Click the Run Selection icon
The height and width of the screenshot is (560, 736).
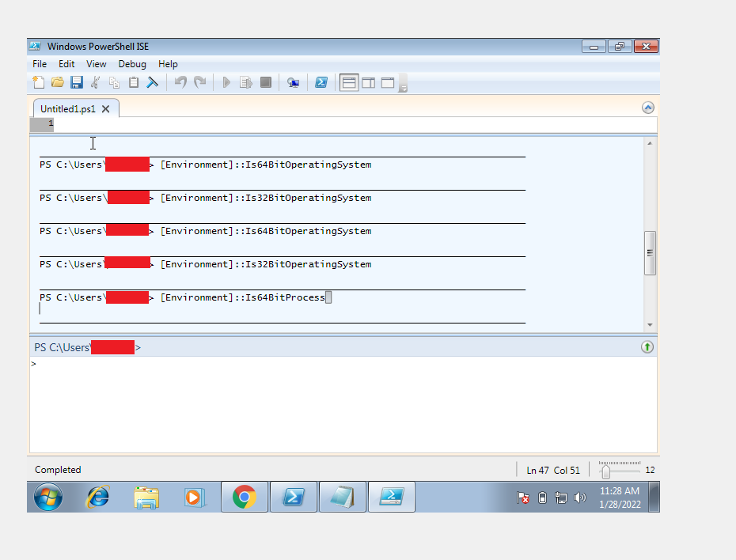pos(246,82)
